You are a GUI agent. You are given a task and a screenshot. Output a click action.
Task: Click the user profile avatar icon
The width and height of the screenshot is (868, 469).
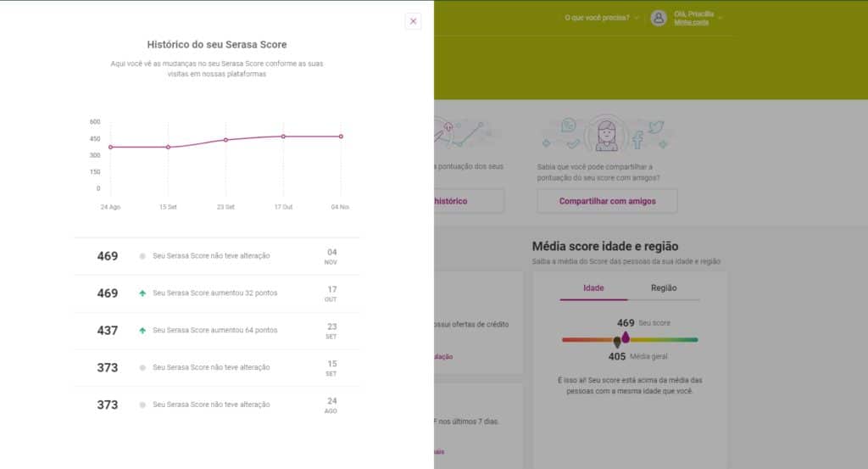658,19
